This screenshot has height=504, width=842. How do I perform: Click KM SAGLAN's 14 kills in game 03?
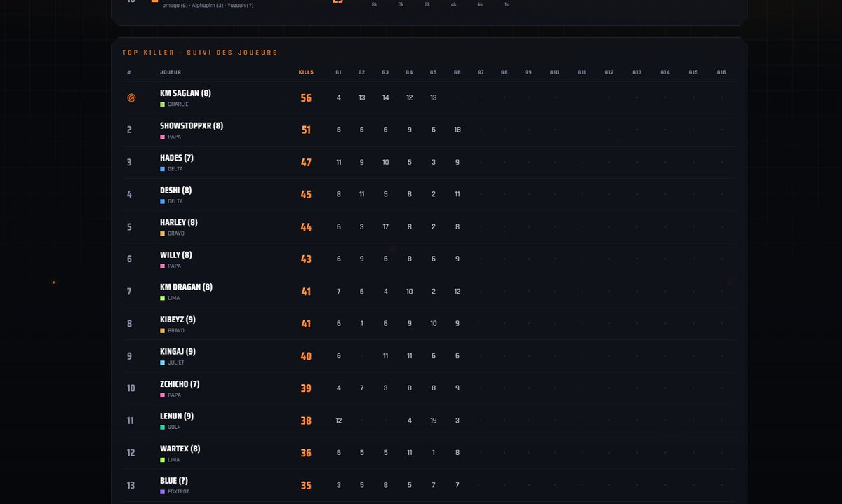click(x=386, y=97)
